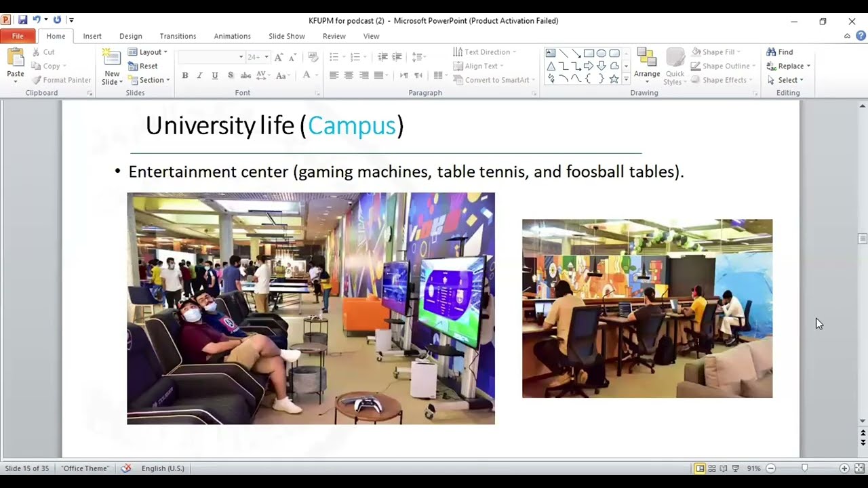The width and height of the screenshot is (868, 488).
Task: Click the Strikethrough icon
Action: click(x=245, y=75)
